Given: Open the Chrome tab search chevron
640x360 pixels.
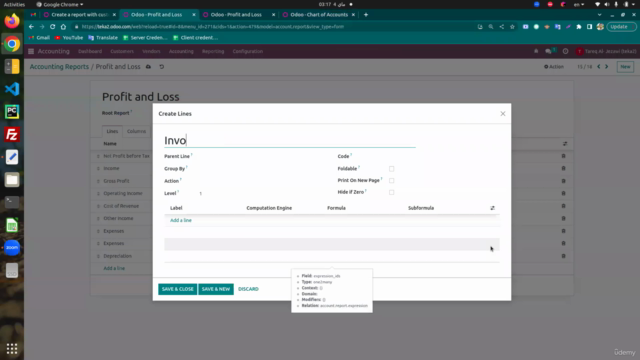Looking at the screenshot, I should (x=599, y=15).
